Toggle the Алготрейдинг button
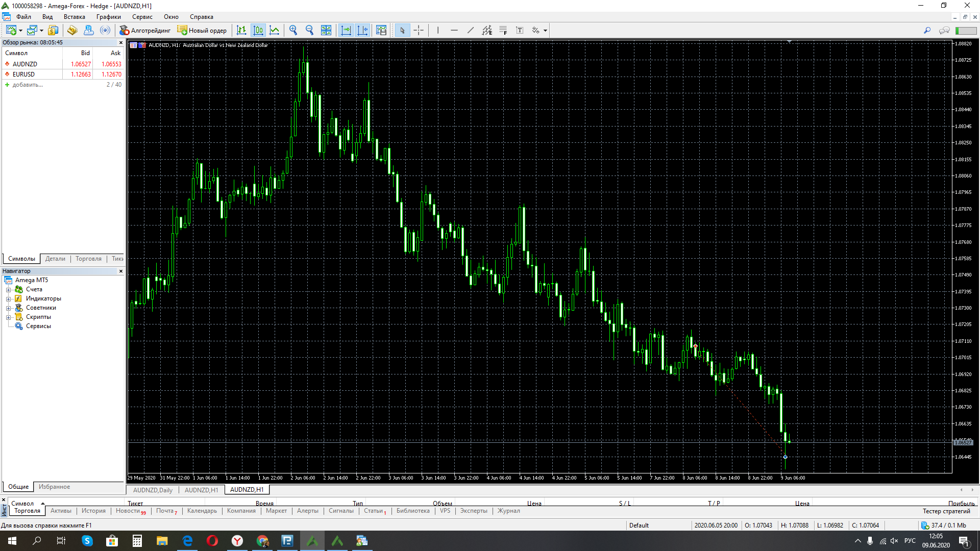980x551 pixels. [145, 30]
